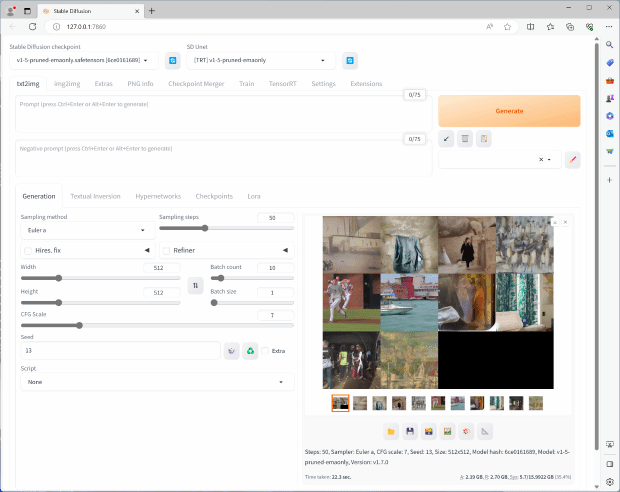Screen dimensions: 620x492
Task: Open the browser Collections icon
Action: point(570,26)
